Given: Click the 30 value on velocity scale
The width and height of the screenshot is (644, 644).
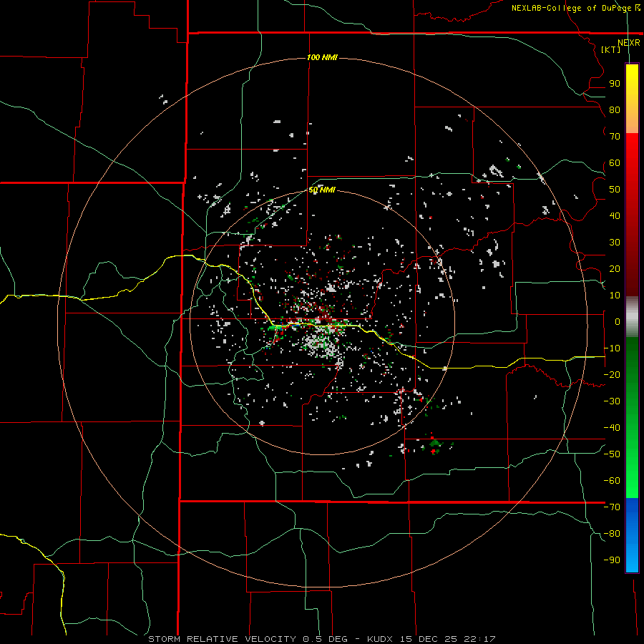Looking at the screenshot, I should click(615, 243).
